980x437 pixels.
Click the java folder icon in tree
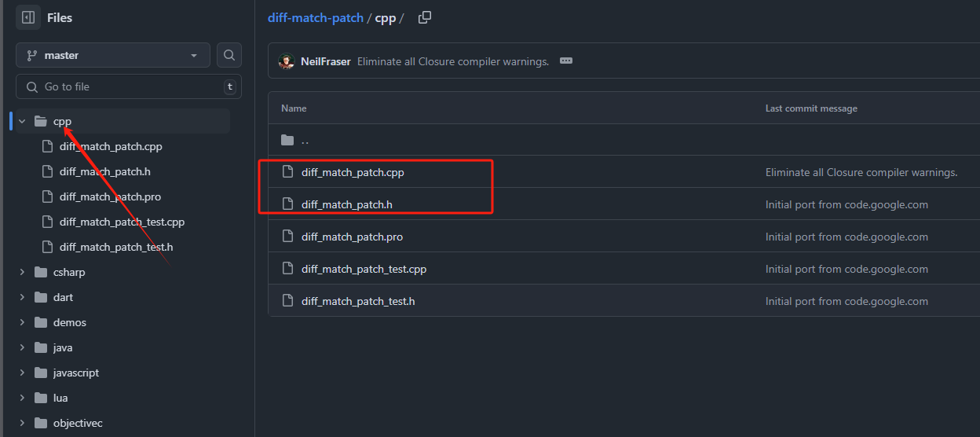point(41,347)
